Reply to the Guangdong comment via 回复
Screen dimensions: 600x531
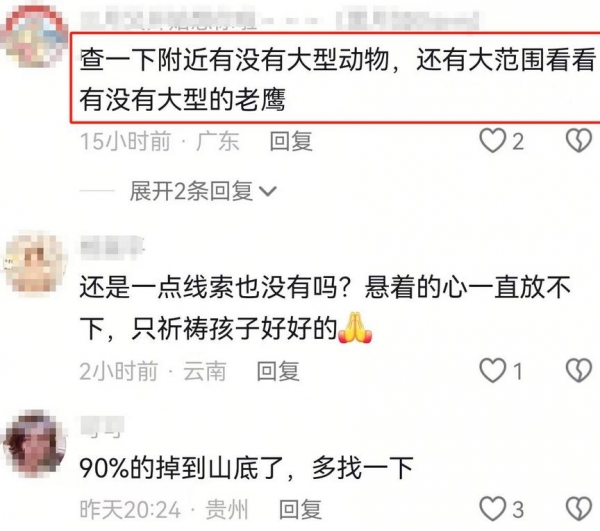click(291, 141)
